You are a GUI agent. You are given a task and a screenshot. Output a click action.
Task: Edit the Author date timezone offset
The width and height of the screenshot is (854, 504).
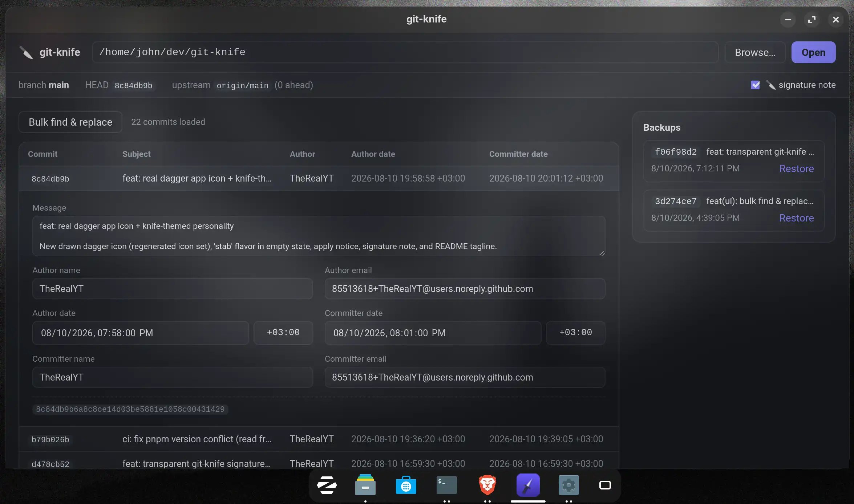tap(283, 333)
